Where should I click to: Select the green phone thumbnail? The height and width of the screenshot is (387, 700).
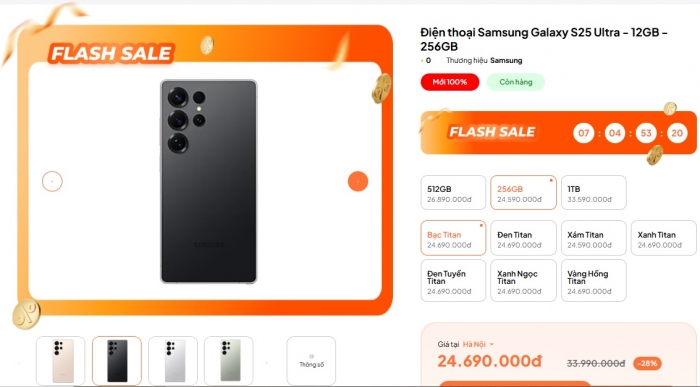click(x=229, y=360)
